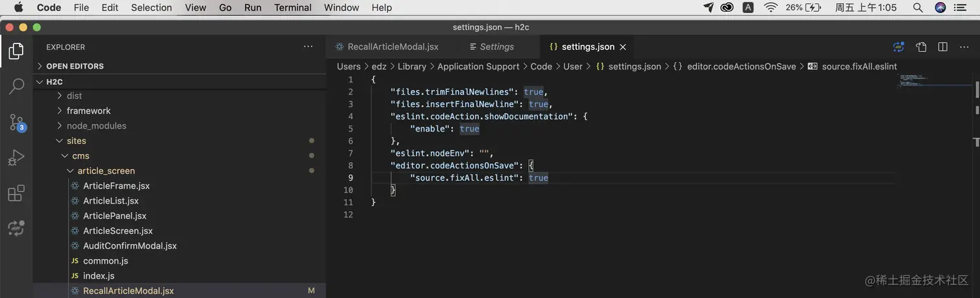The height and width of the screenshot is (298, 980).
Task: Click the battery 26% indicator
Action: (x=804, y=8)
